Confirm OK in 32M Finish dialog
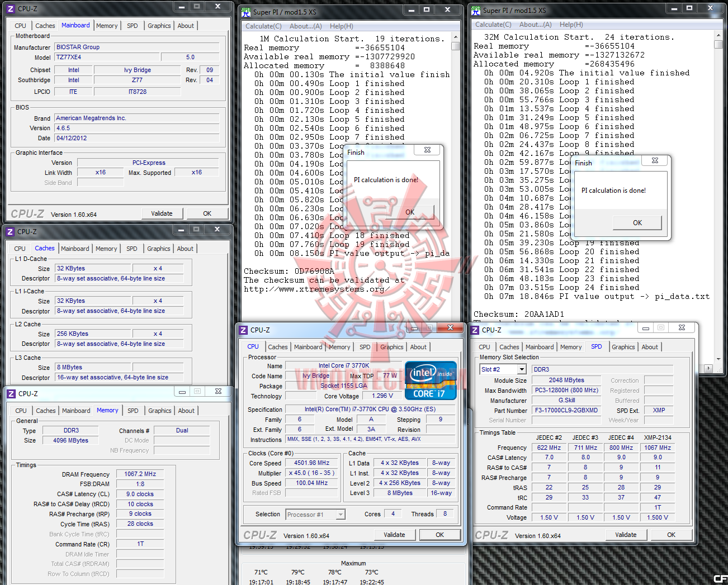 click(637, 223)
